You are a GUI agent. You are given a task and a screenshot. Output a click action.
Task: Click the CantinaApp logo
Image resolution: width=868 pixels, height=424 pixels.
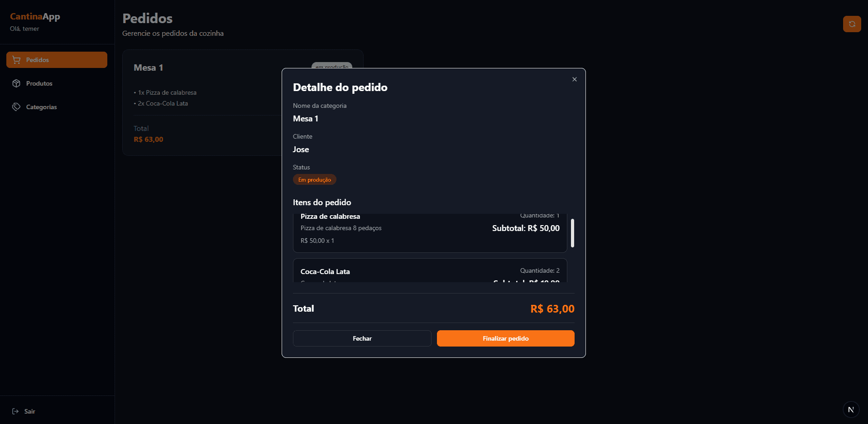tap(35, 16)
